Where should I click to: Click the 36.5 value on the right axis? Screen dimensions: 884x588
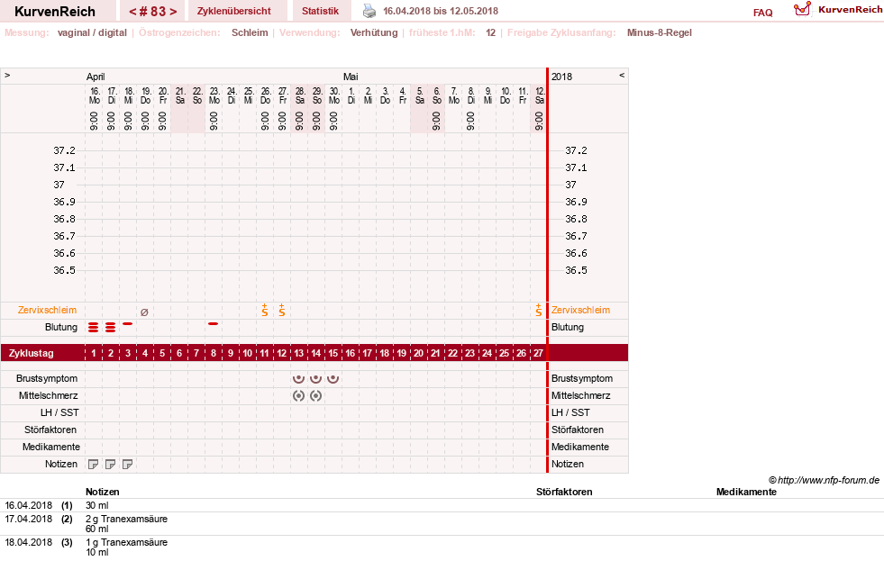[576, 270]
